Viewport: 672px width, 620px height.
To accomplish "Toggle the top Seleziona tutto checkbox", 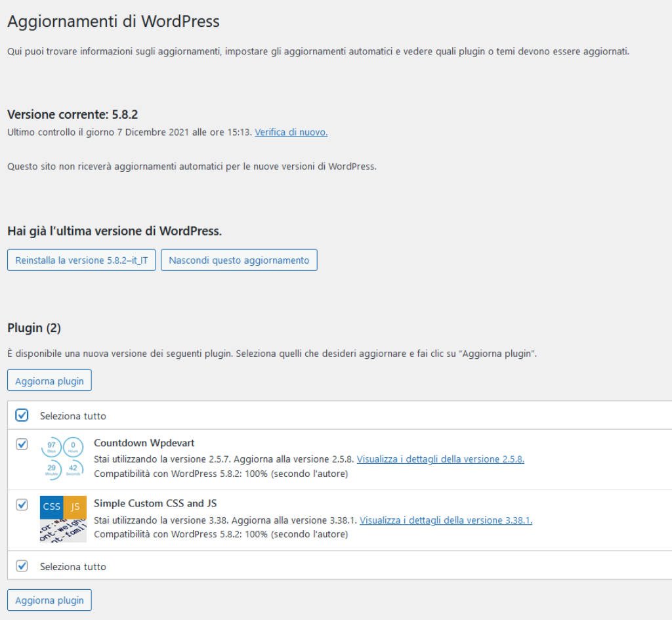I will pos(22,415).
